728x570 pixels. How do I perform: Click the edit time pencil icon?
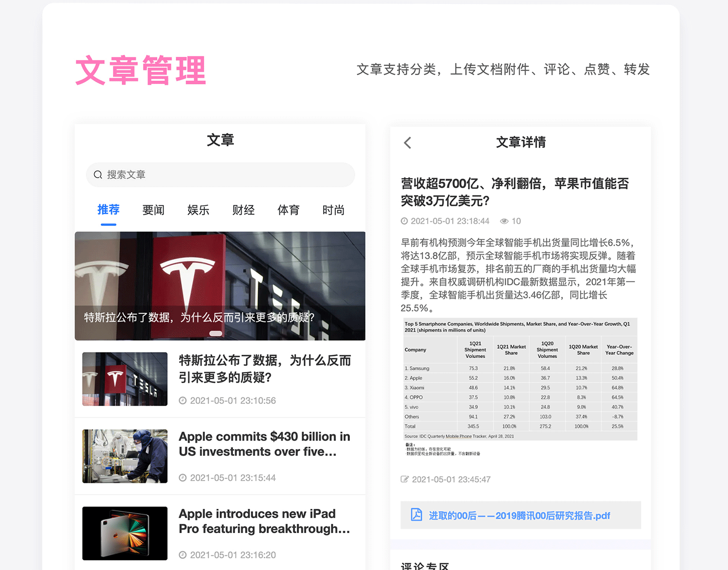[404, 480]
